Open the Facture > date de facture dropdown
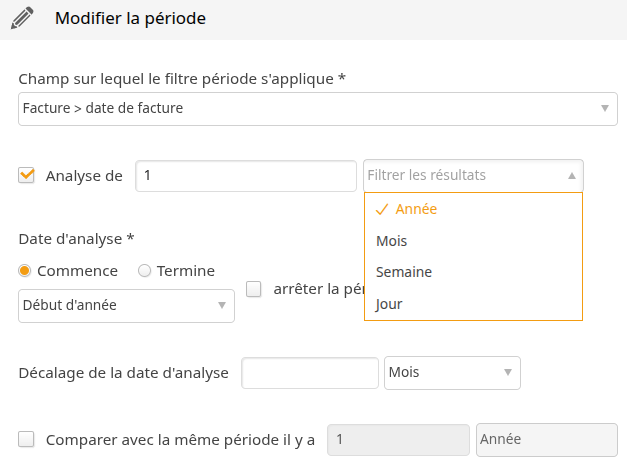Image resolution: width=627 pixels, height=465 pixels. [318, 109]
